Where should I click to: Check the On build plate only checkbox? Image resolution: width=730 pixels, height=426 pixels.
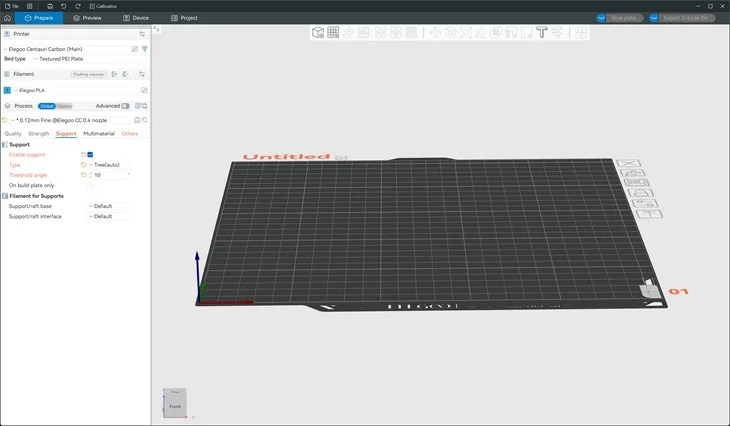(90, 185)
